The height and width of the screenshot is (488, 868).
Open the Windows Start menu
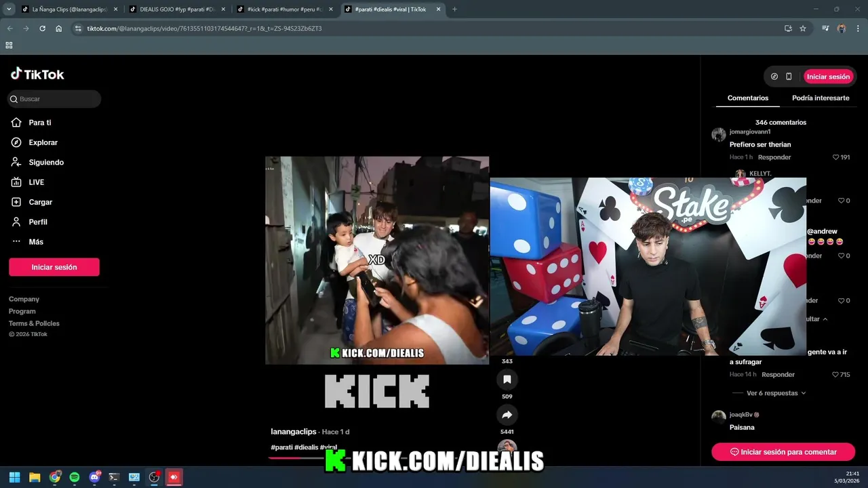(14, 477)
